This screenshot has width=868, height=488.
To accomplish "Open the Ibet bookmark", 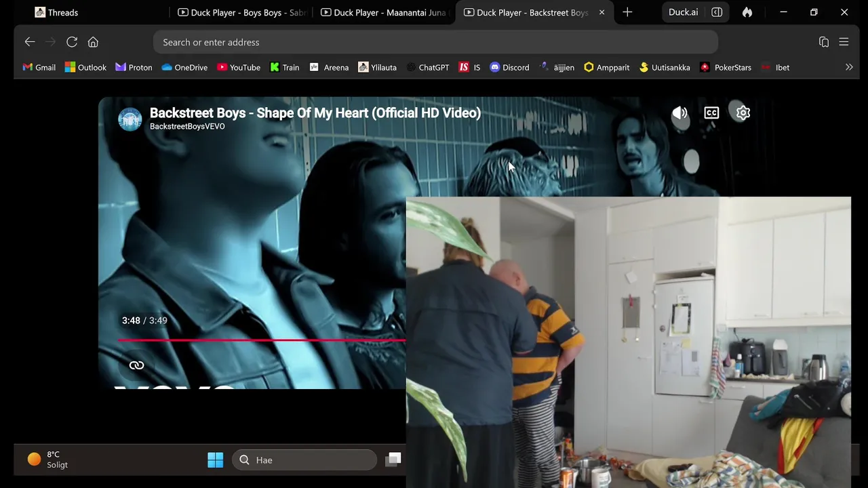I will pos(775,67).
